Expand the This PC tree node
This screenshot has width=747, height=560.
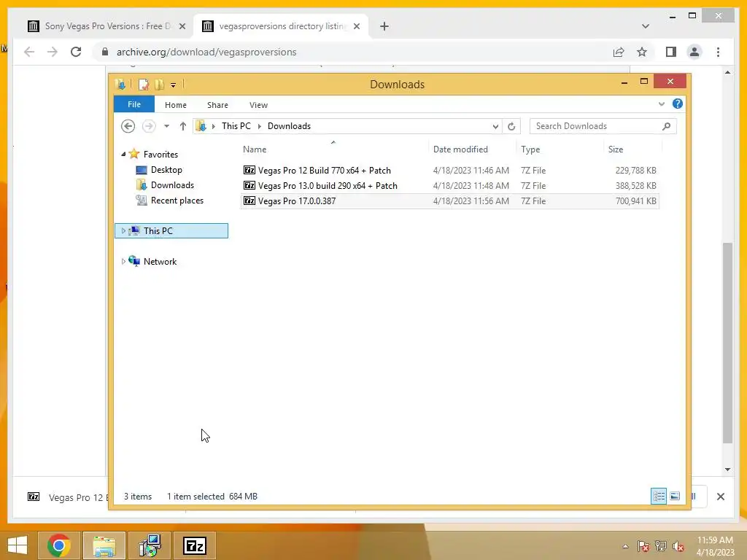pos(123,231)
